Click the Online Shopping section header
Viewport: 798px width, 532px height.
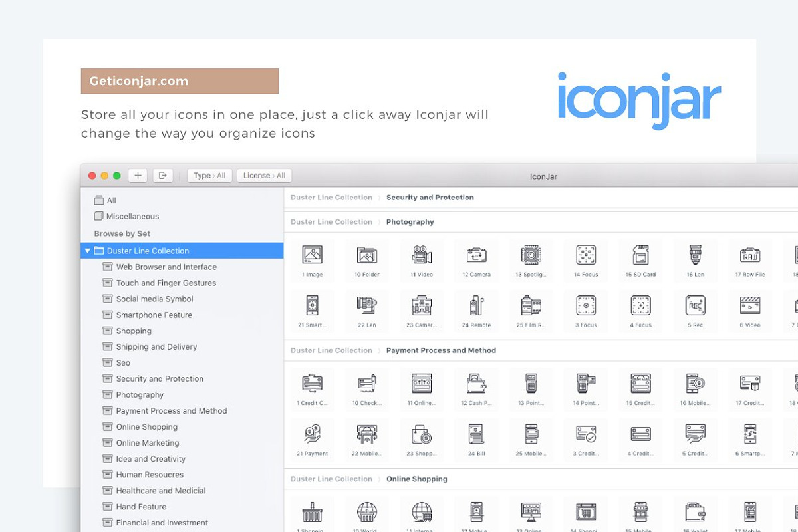coord(416,479)
